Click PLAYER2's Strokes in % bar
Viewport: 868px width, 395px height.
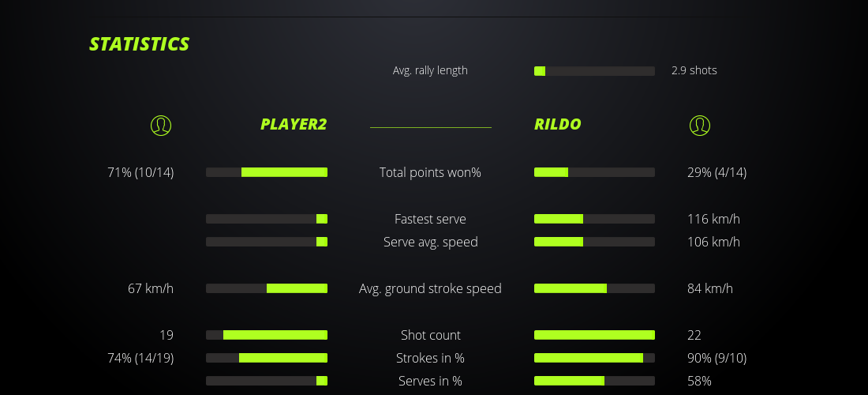(x=267, y=358)
